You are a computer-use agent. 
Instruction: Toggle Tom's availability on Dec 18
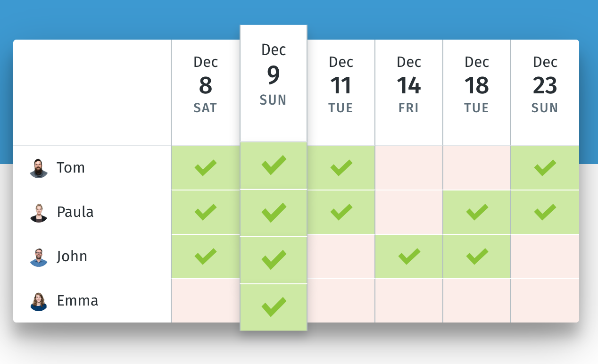click(x=476, y=167)
